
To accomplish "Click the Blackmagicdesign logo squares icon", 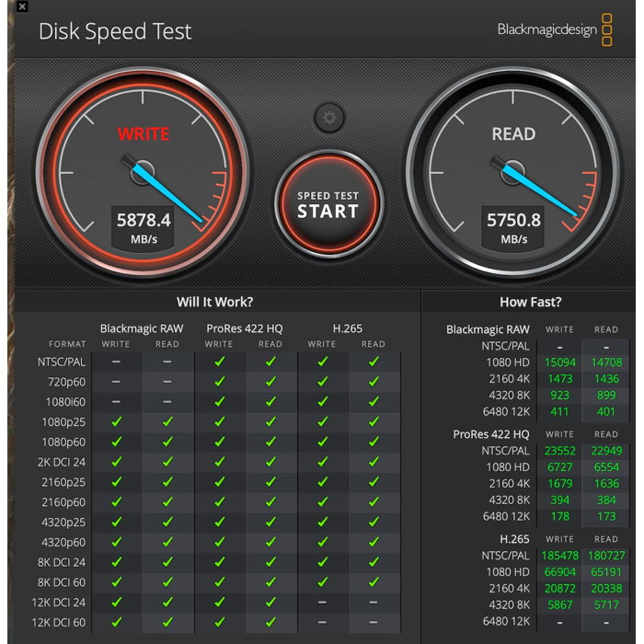I will click(x=607, y=29).
